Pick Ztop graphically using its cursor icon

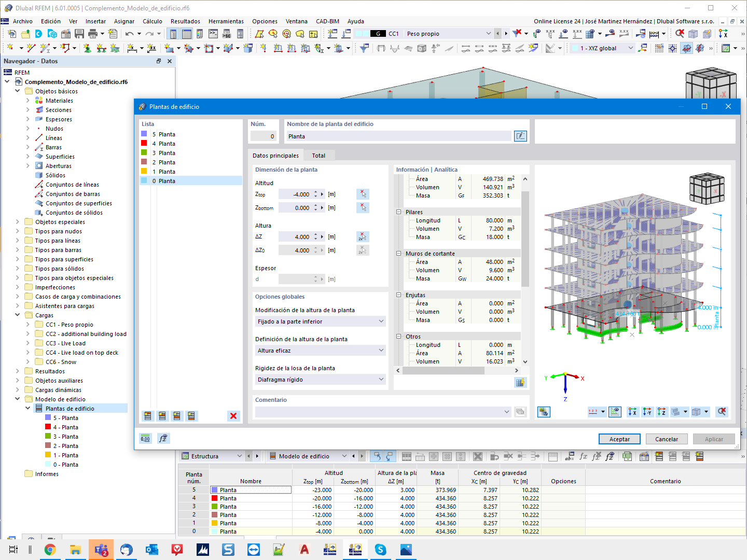363,194
